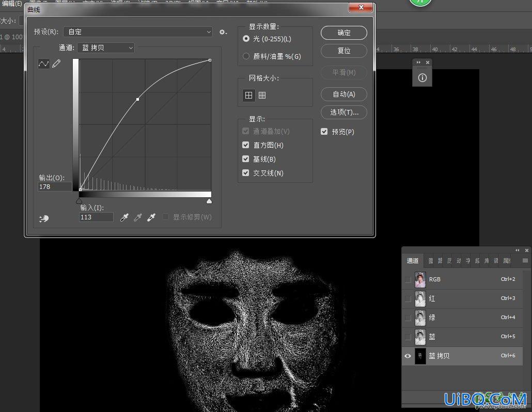Show the Red channel visibility box

(x=408, y=299)
